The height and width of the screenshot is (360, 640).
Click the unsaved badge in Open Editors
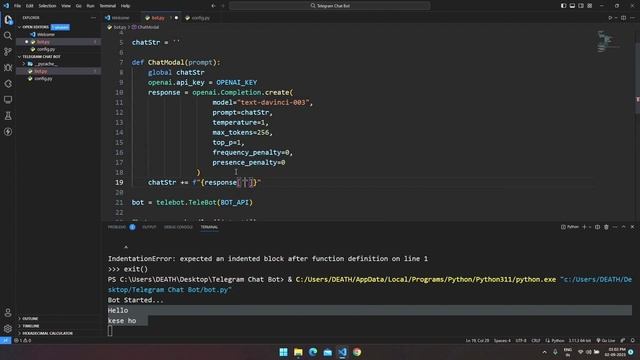[60, 27]
